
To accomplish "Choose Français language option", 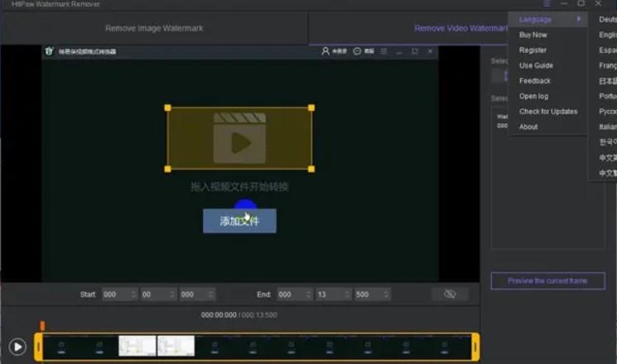I will [x=608, y=65].
